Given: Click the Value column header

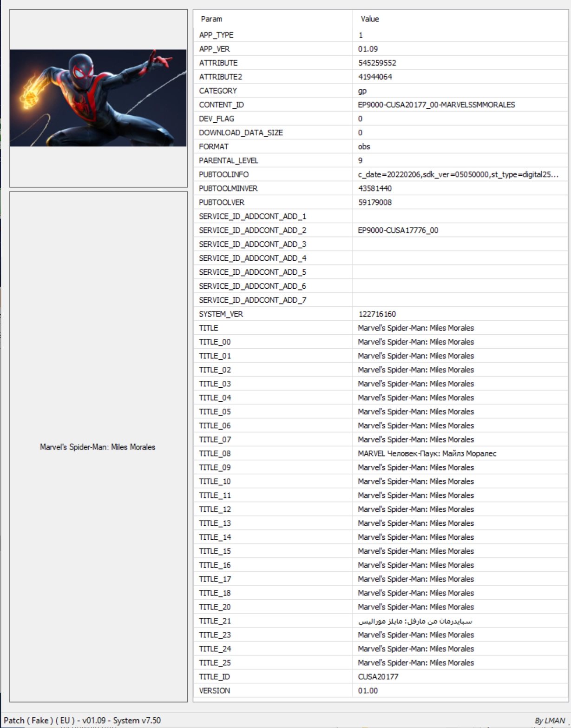Looking at the screenshot, I should pos(370,19).
